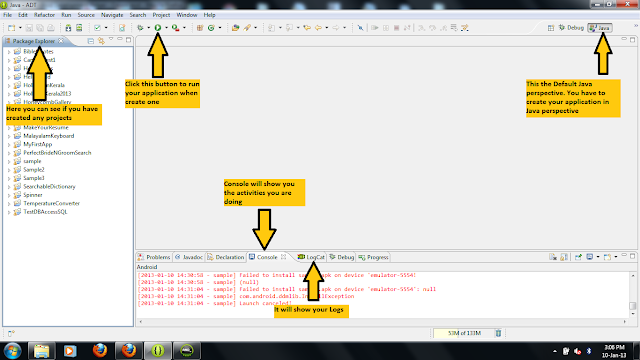The height and width of the screenshot is (360, 640).
Task: Run garbage collector trash icon
Action: [x=498, y=333]
